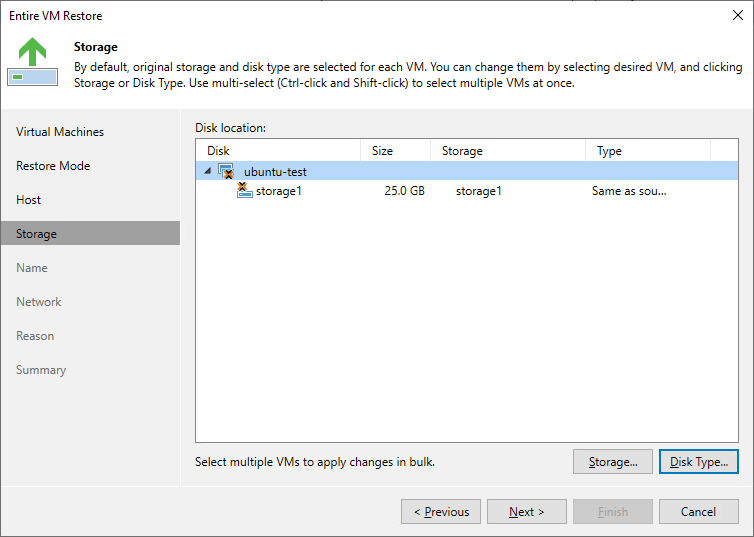
Task: Proceed with the Next button
Action: (527, 512)
